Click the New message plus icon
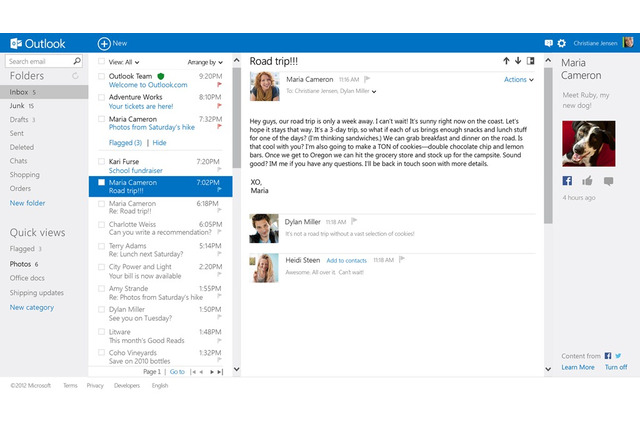Screen dimensions: 640x426 click(103, 43)
